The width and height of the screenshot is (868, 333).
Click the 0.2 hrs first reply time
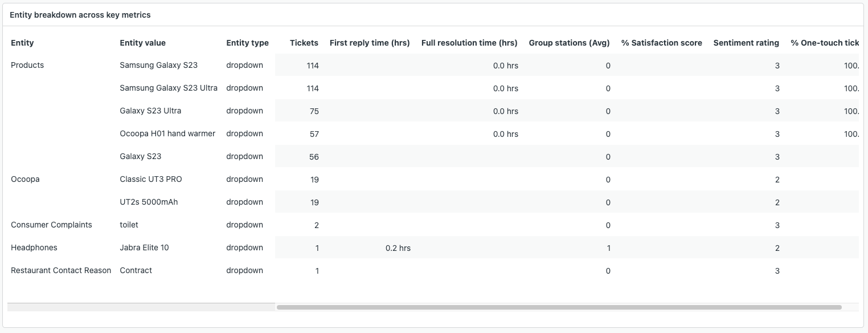pyautogui.click(x=398, y=248)
